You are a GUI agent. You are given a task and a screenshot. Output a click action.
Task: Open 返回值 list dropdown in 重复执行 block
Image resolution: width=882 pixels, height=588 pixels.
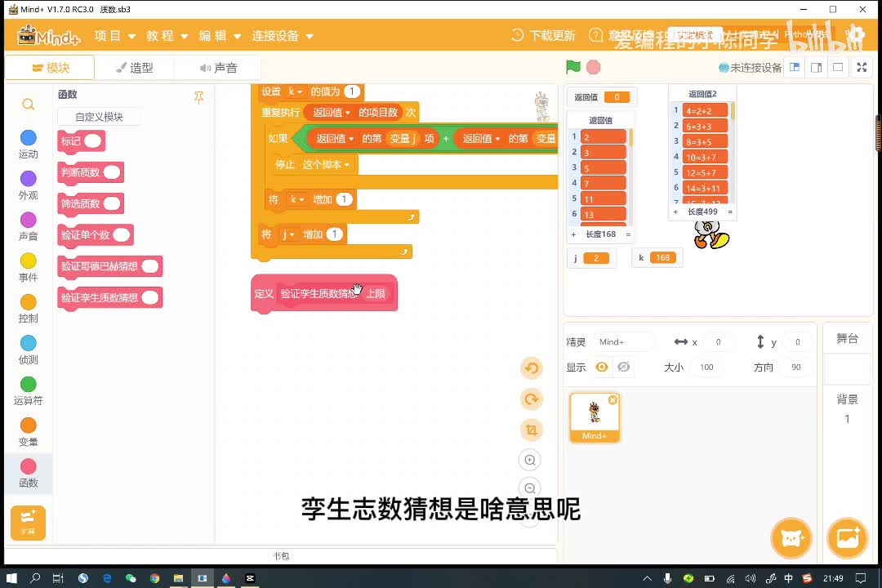[332, 112]
